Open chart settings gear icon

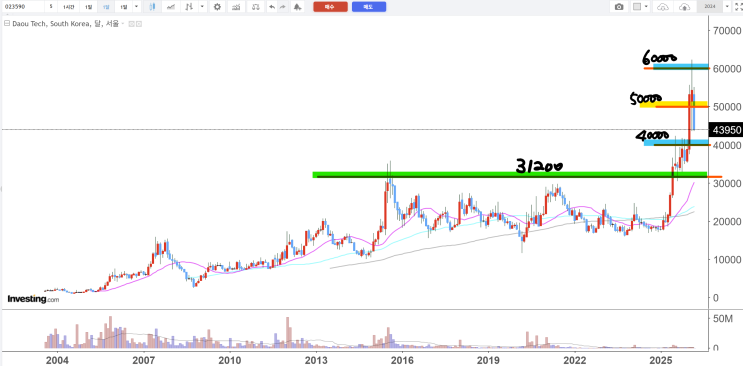click(x=217, y=7)
